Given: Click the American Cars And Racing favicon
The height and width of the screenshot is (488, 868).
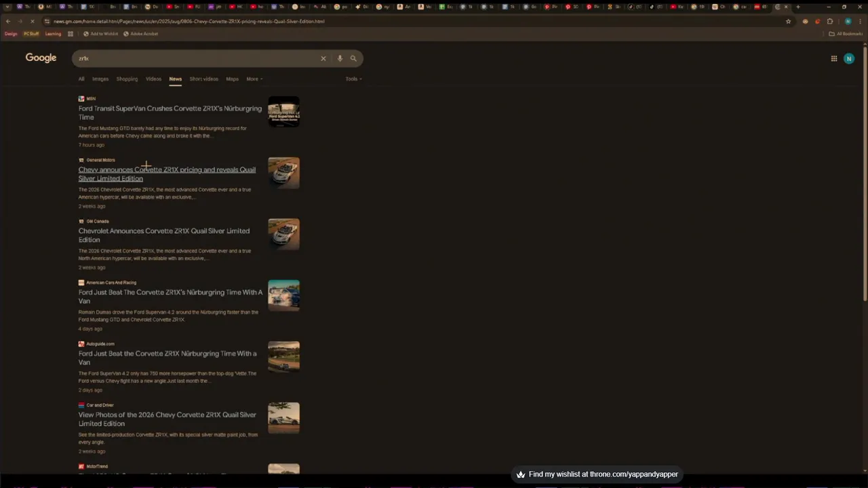Looking at the screenshot, I should (x=81, y=283).
